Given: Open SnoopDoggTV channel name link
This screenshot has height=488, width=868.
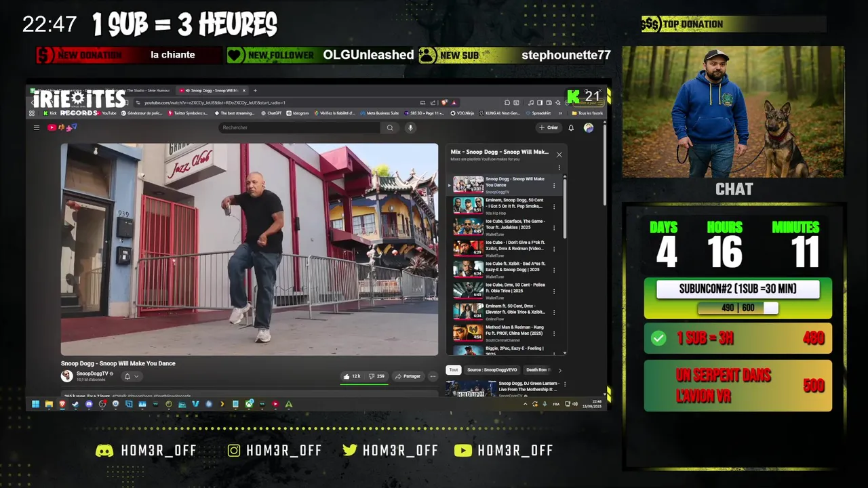Looking at the screenshot, I should point(92,373).
